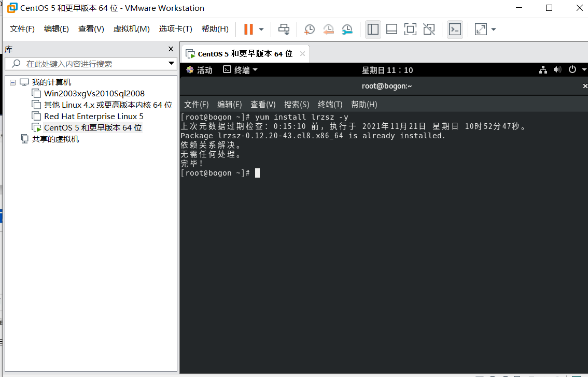Open the stretch display dropdown arrow
This screenshot has height=377, width=588.
click(494, 29)
